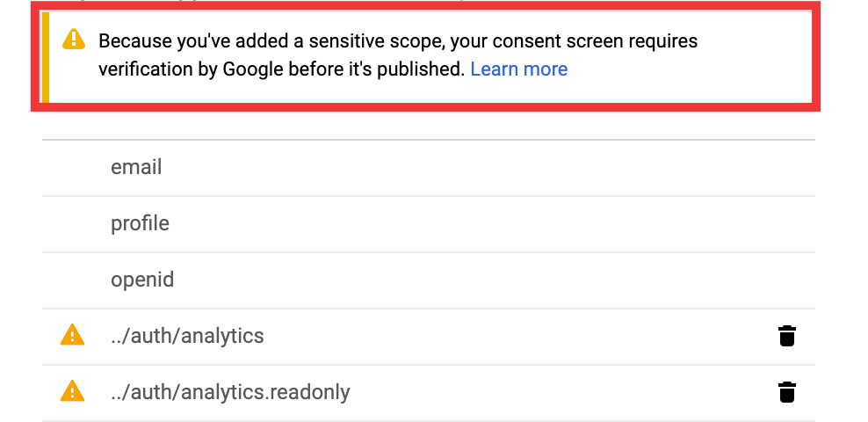Click the warning icon beside ../auth/analytics.readonly

[72, 391]
